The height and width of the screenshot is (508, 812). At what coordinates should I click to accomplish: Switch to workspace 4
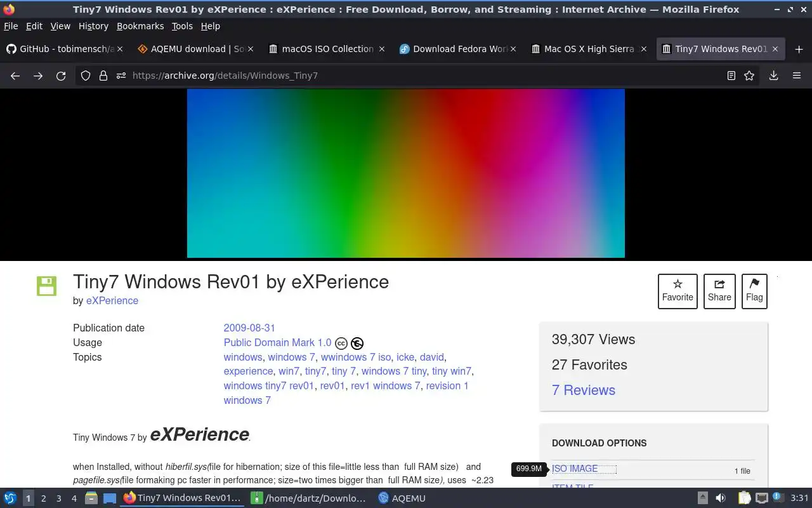tap(74, 498)
